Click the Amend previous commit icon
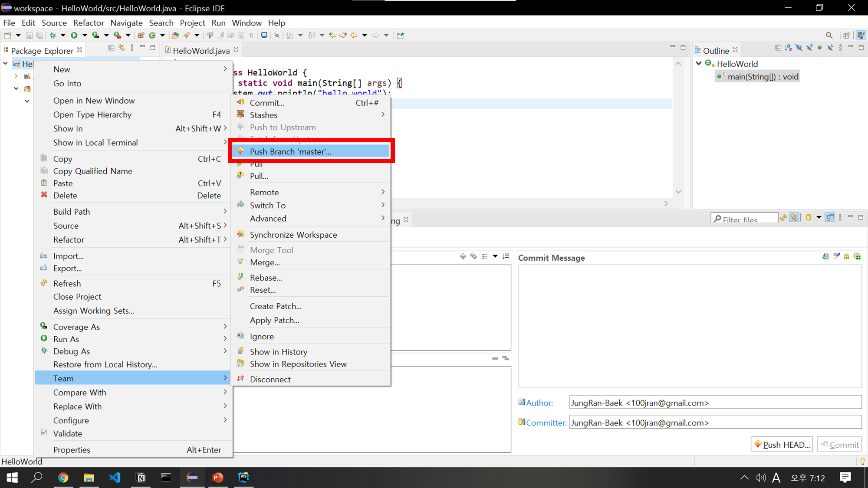 825,256
